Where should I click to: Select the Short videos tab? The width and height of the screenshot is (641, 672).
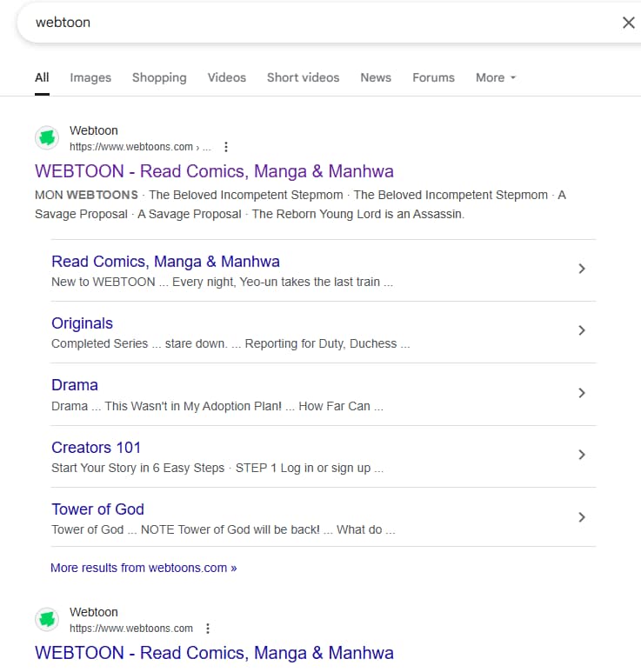[x=303, y=77]
